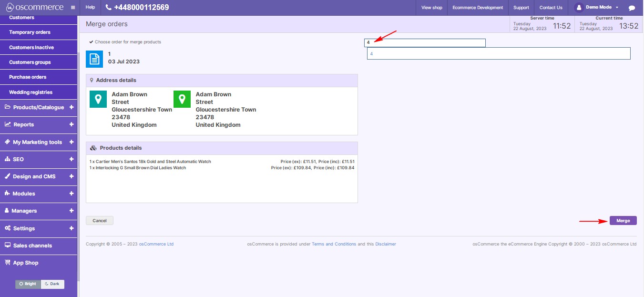
Task: Switch to Bright theme
Action: pos(28,284)
